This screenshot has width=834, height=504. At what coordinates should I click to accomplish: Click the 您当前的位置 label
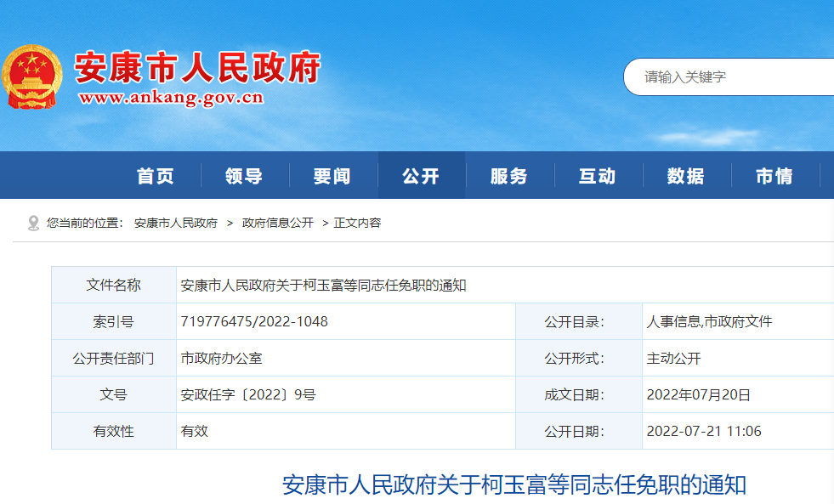(x=84, y=223)
